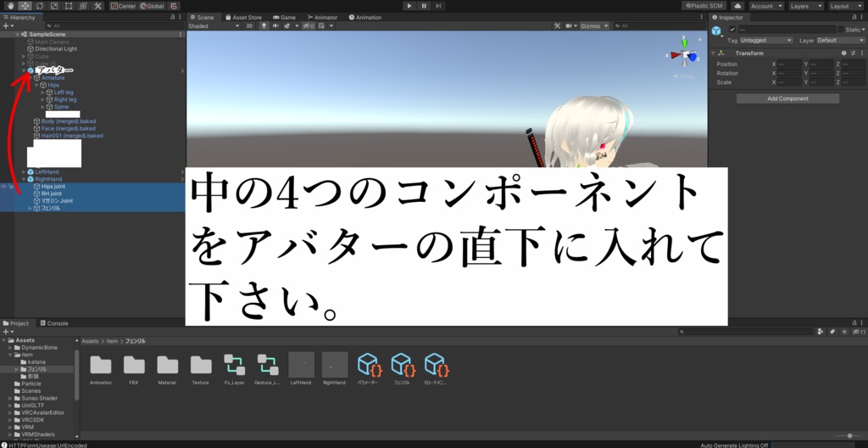Viewport: 868px width, 448px height.
Task: Select the Rect tool in toolbar
Action: pyautogui.click(x=69, y=6)
